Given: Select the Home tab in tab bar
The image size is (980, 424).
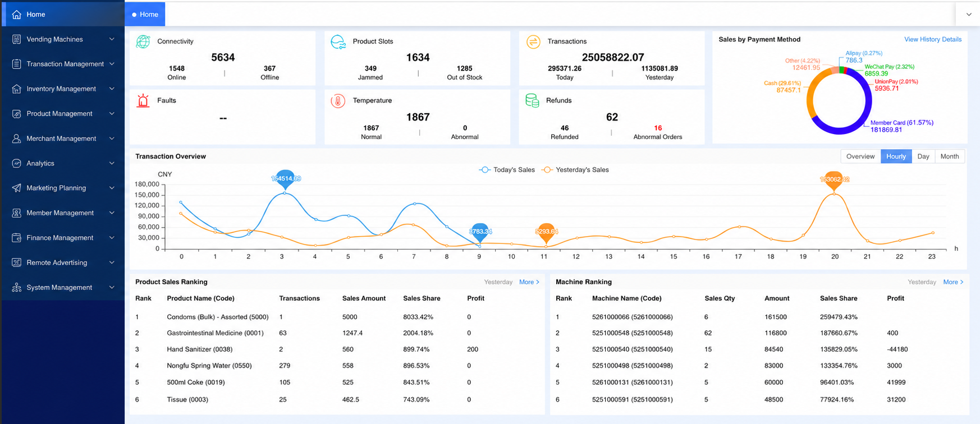Looking at the screenshot, I should click(x=145, y=15).
